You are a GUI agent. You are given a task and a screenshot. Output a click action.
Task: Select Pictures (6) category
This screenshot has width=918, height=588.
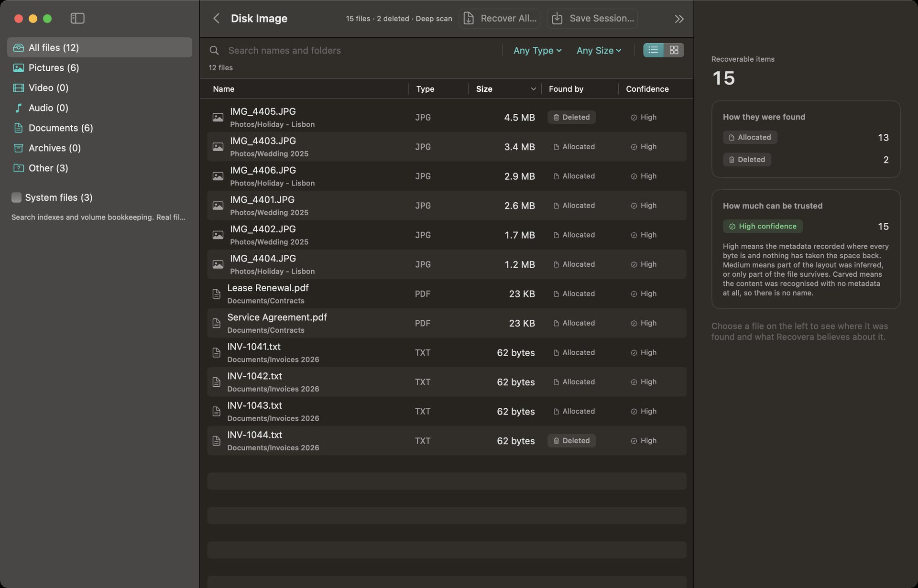tap(99, 67)
